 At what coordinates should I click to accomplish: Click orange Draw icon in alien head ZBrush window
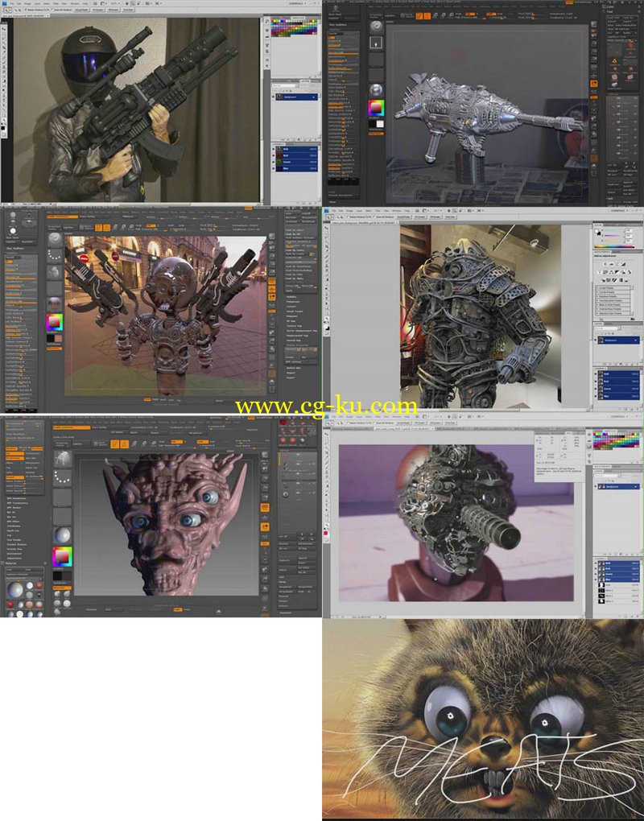[x=124, y=444]
